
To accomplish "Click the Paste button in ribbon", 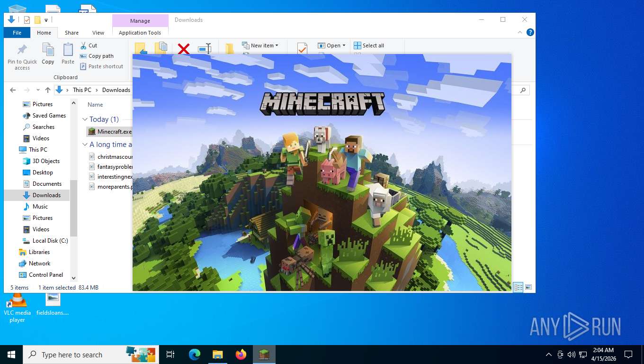I will click(68, 54).
